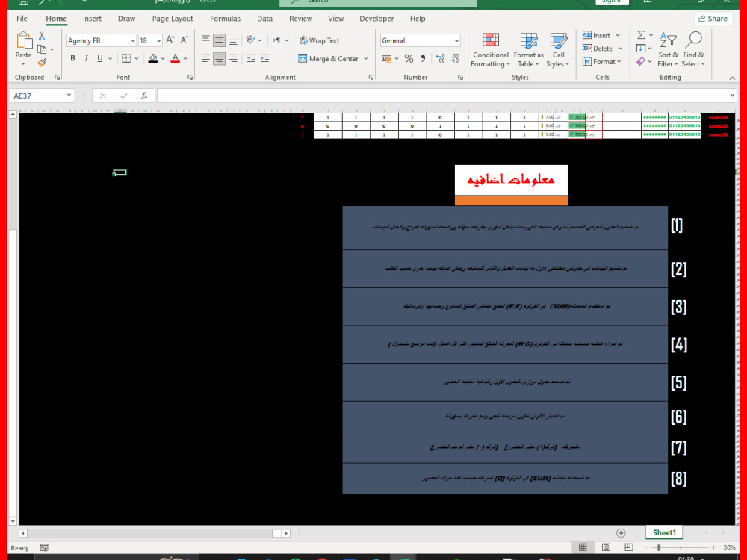Apply fill color paint bucket
Image resolution: width=747 pixels, height=560 pixels.
153,58
